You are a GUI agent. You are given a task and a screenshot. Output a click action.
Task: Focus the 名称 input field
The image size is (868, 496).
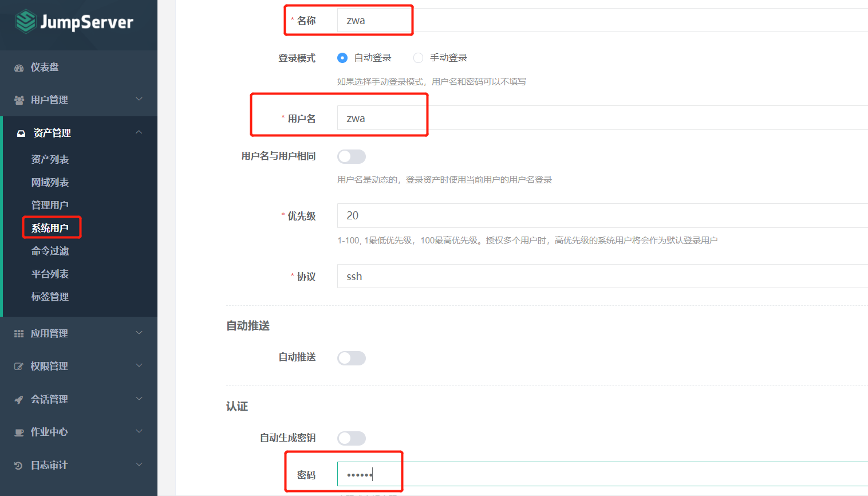point(602,20)
